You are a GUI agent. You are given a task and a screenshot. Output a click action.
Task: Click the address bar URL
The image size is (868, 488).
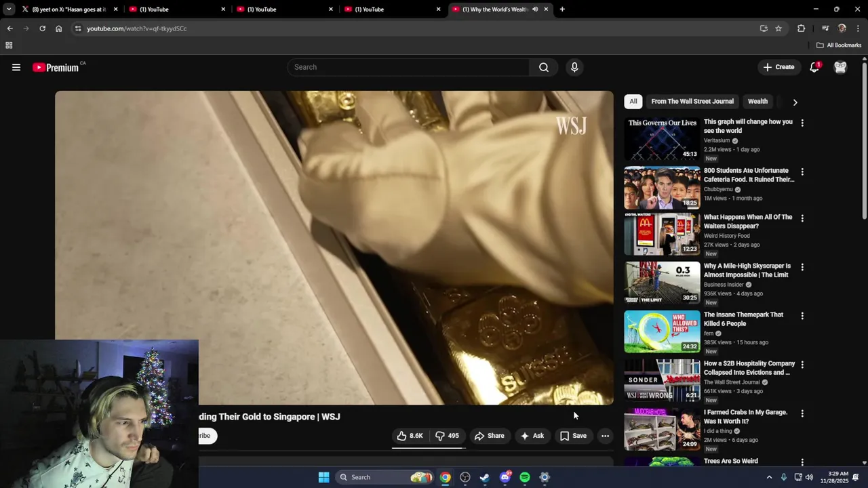click(137, 28)
